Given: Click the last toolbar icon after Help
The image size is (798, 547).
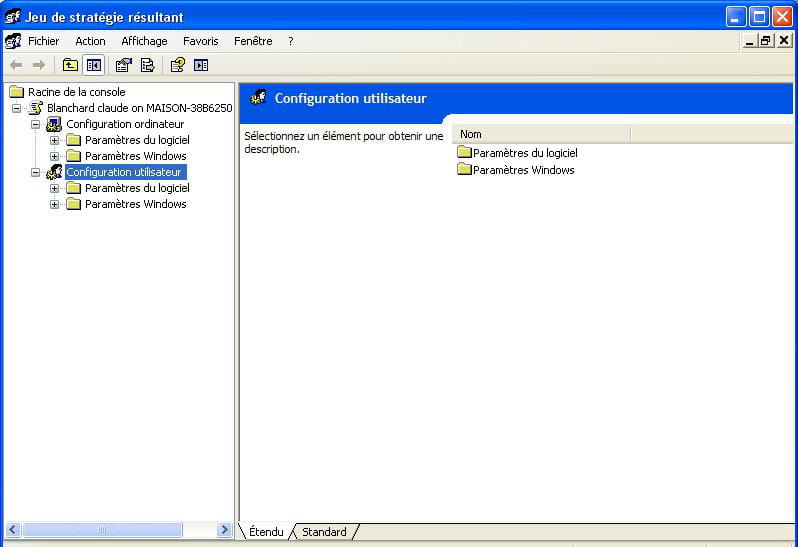Looking at the screenshot, I should tap(201, 65).
